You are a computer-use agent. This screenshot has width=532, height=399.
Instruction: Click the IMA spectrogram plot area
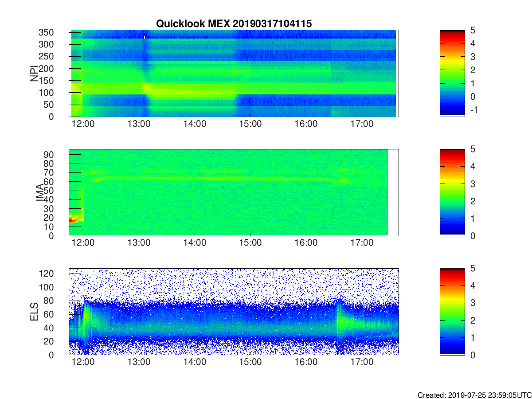[x=234, y=192]
